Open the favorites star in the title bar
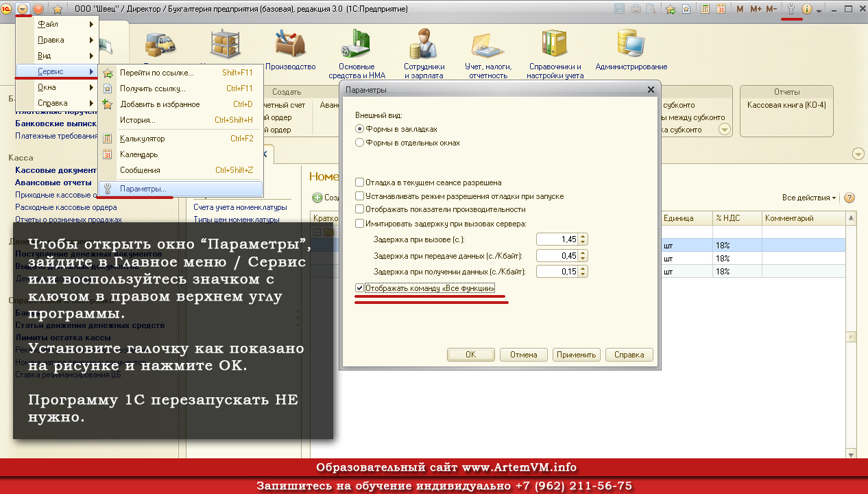Image resolution: width=868 pixels, height=494 pixels. pos(58,10)
